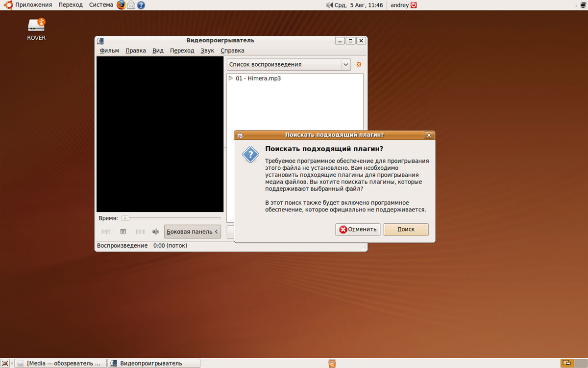Click the date and time Срд, 5 Авг

[359, 5]
